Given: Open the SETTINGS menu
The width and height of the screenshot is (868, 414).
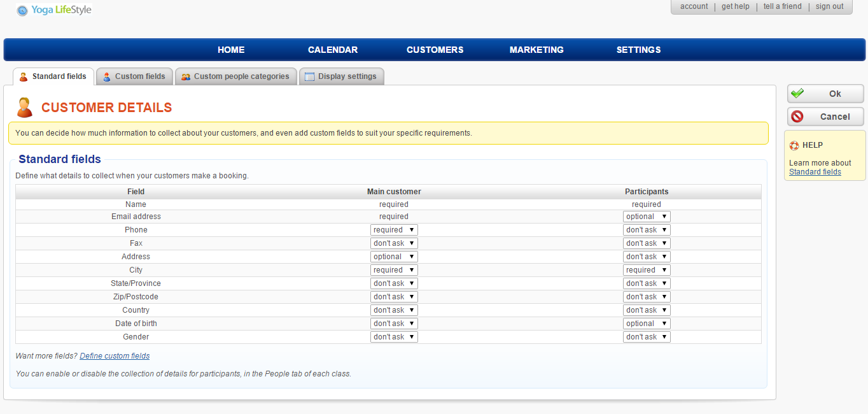Looking at the screenshot, I should pyautogui.click(x=638, y=50).
